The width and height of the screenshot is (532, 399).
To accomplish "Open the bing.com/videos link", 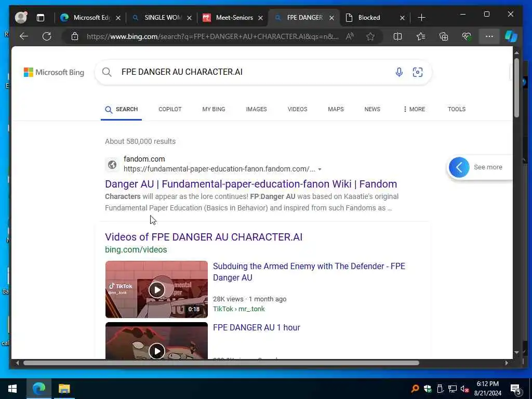I will pos(136,250).
